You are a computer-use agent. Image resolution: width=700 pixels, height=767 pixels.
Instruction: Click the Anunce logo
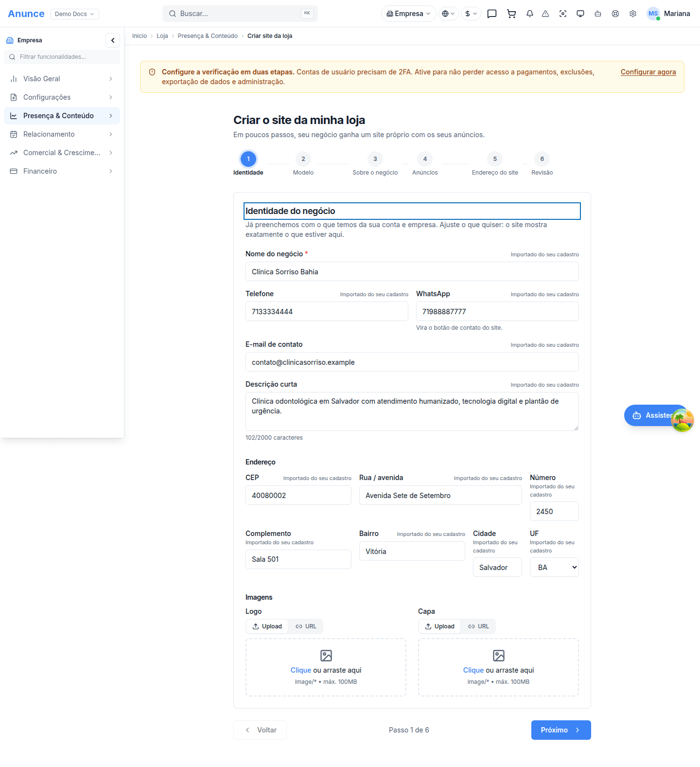coord(26,14)
